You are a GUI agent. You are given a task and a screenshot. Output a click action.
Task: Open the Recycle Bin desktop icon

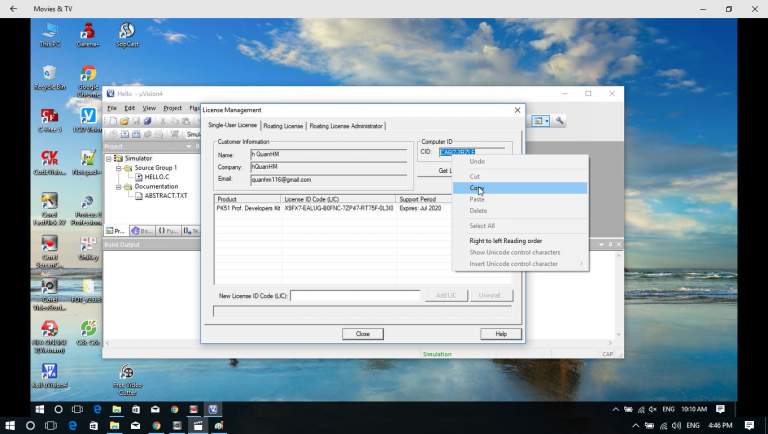pyautogui.click(x=47, y=78)
